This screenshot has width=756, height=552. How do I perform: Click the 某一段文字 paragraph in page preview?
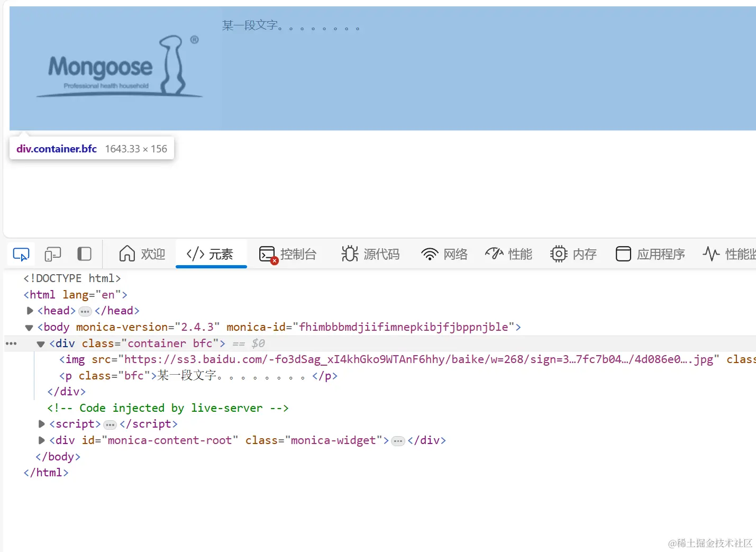pos(291,25)
